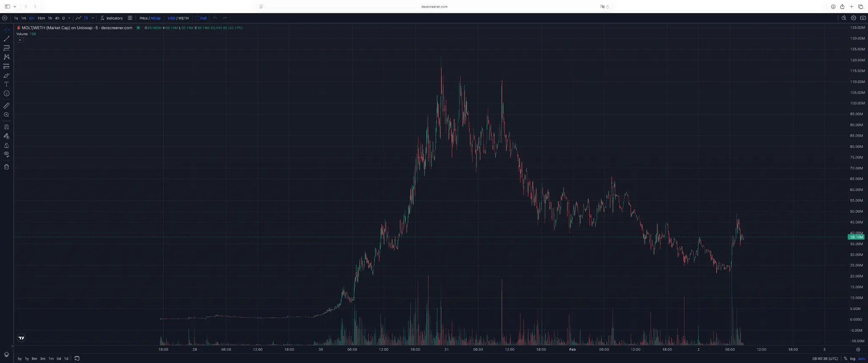868x363 pixels.
Task: Click the trash icon to remove drawings
Action: pos(6,167)
